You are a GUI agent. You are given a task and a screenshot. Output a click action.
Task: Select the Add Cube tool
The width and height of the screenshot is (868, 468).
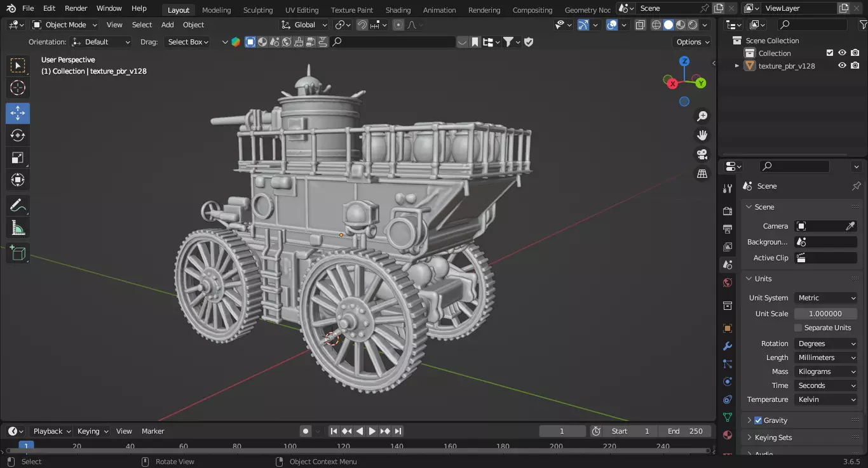click(x=18, y=253)
